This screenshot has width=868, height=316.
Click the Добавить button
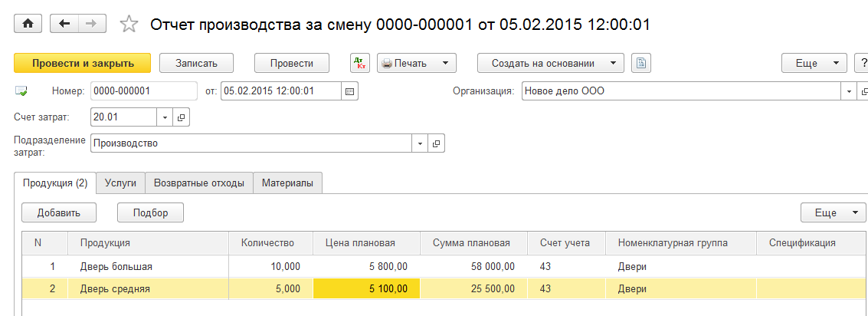tap(59, 212)
